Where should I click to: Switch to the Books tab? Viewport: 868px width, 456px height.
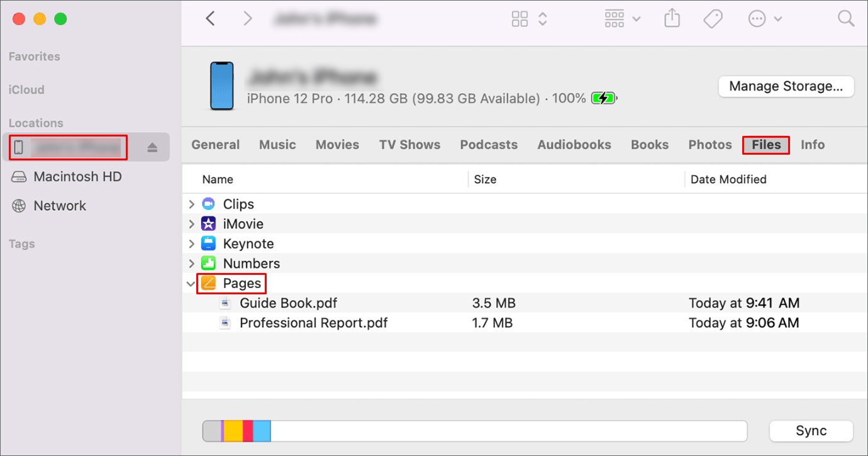click(650, 145)
